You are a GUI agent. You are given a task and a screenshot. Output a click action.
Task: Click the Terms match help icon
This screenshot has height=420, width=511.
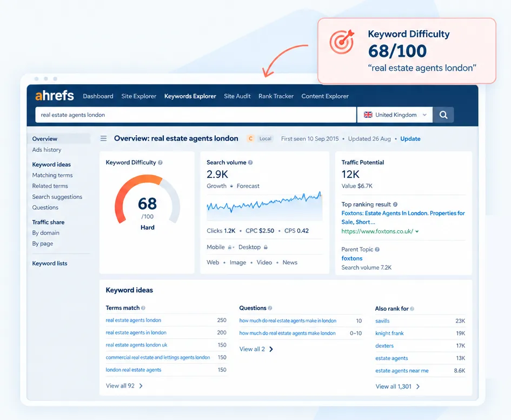[x=143, y=308]
